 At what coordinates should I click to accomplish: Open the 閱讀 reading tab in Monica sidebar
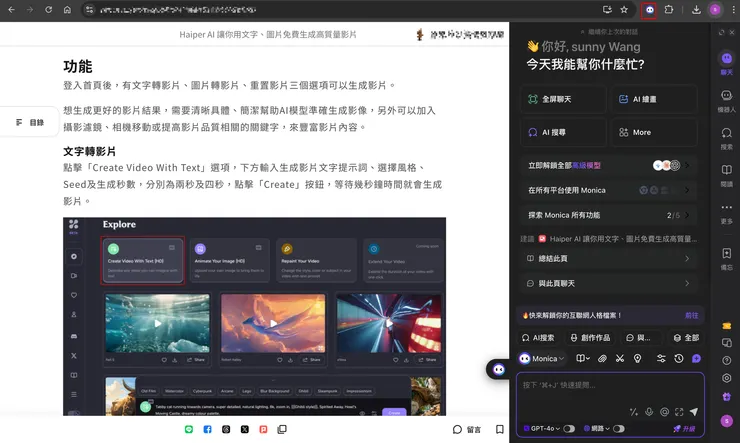click(x=727, y=176)
